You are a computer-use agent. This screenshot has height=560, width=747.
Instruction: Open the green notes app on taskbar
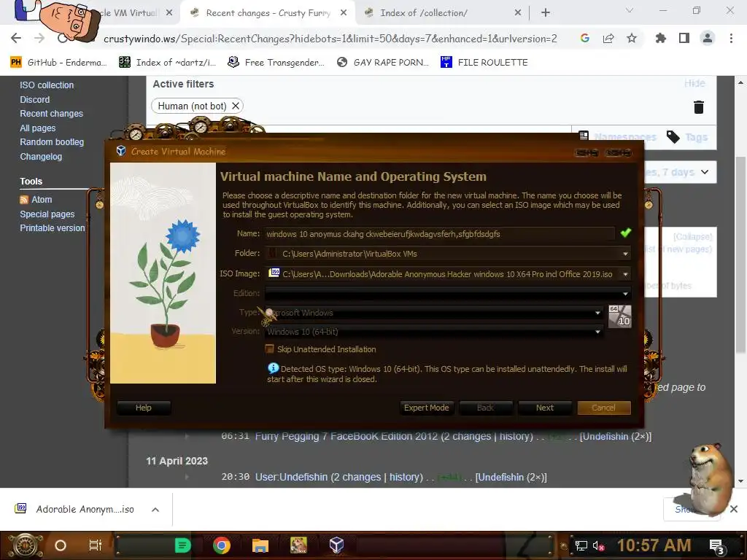[x=182, y=545]
